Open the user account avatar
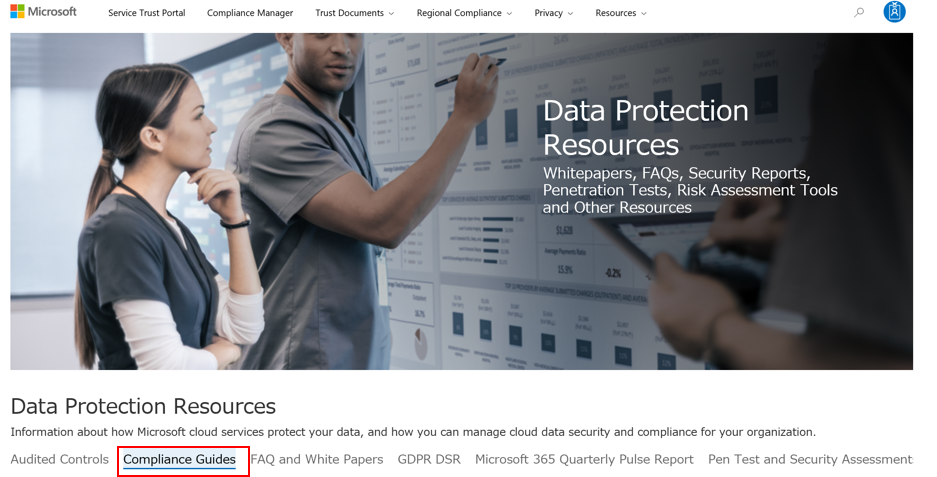 pyautogui.click(x=894, y=12)
